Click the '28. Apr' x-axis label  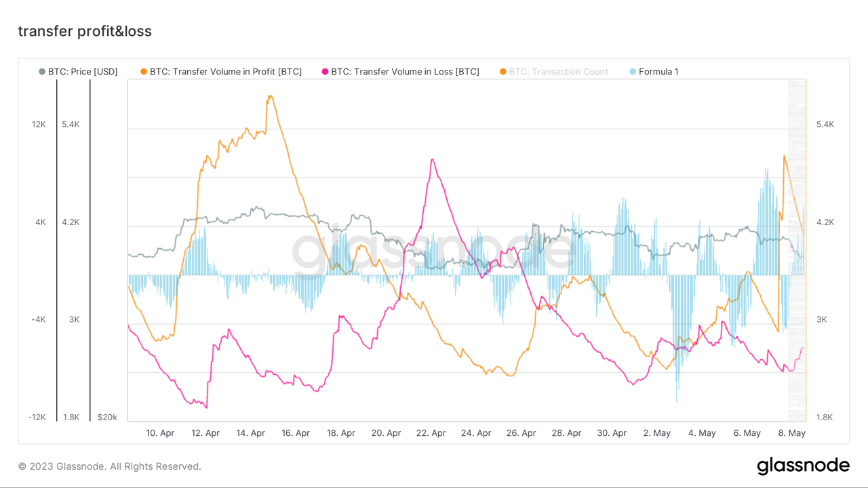point(566,433)
